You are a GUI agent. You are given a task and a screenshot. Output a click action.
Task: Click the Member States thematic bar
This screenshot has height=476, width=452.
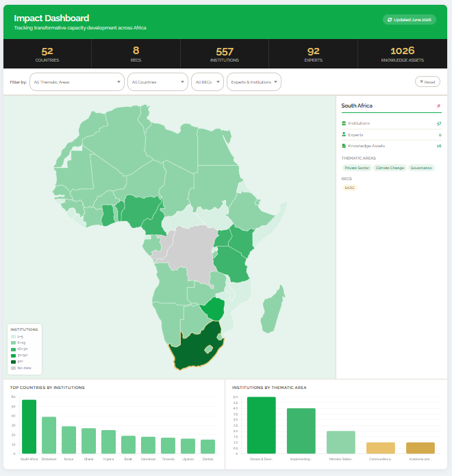[x=341, y=442]
